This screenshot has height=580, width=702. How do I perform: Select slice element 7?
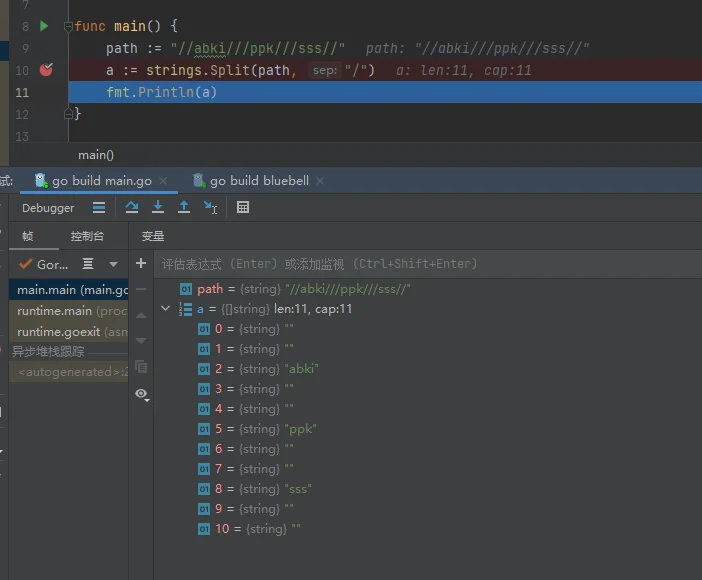click(428, 469)
